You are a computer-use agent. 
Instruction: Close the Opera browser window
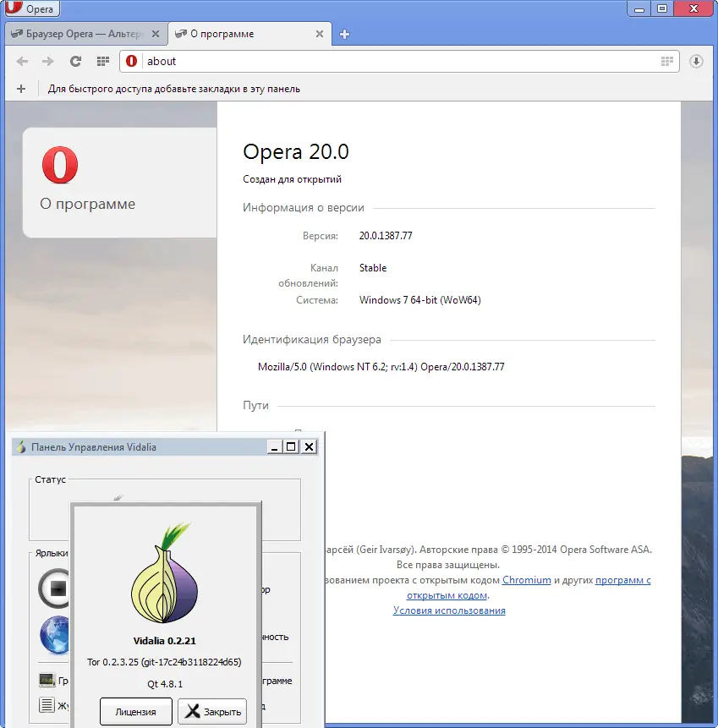coord(693,9)
